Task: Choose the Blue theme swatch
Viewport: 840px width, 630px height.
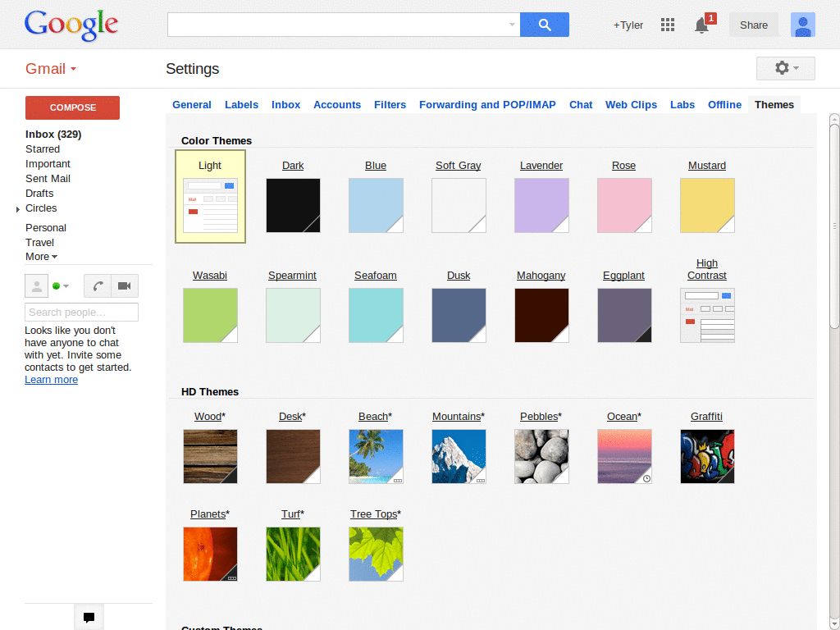Action: coord(376,206)
